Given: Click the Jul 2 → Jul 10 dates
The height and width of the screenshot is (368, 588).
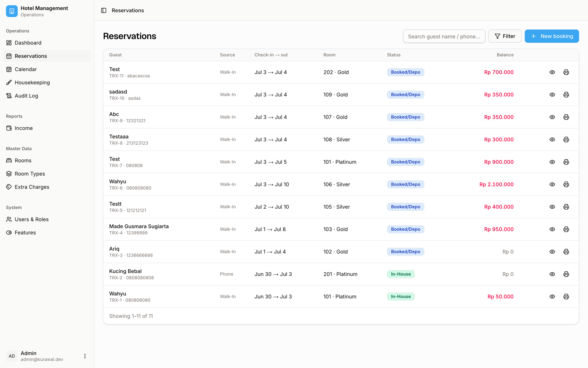Looking at the screenshot, I should [x=272, y=207].
